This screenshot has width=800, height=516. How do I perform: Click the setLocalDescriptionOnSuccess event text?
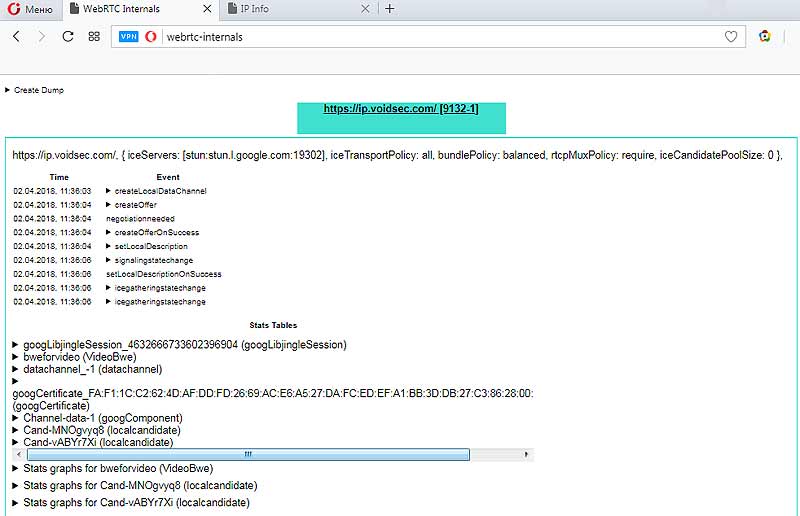(x=164, y=274)
